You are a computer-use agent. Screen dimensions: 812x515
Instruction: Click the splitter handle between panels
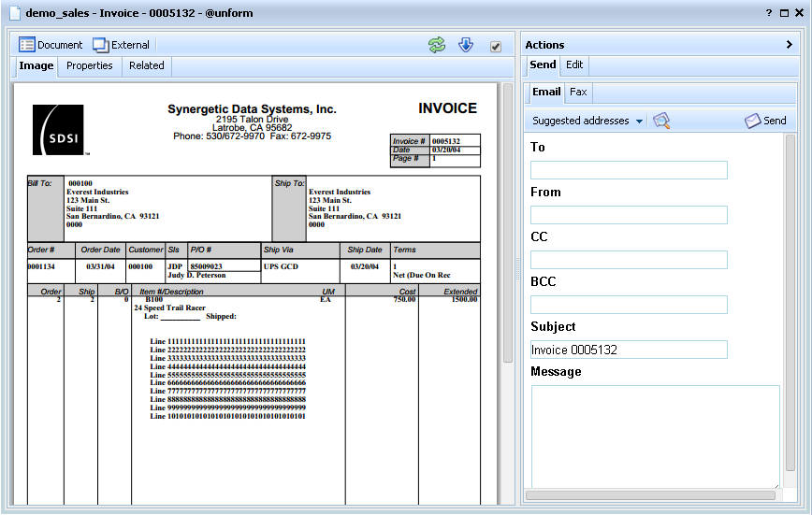[x=515, y=269]
